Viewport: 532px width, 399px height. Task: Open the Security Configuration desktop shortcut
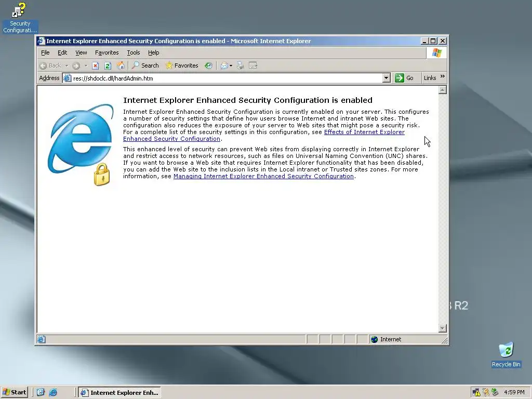(20, 18)
